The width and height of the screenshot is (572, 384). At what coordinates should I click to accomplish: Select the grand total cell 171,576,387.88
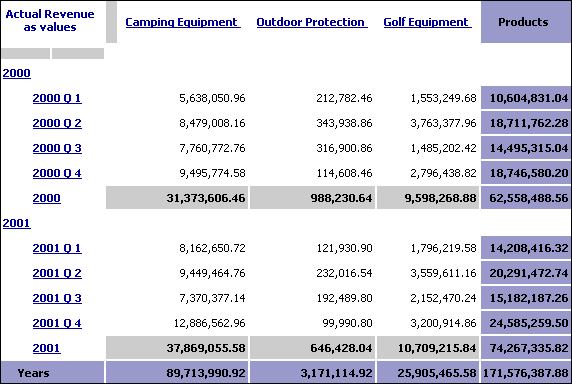tap(526, 372)
